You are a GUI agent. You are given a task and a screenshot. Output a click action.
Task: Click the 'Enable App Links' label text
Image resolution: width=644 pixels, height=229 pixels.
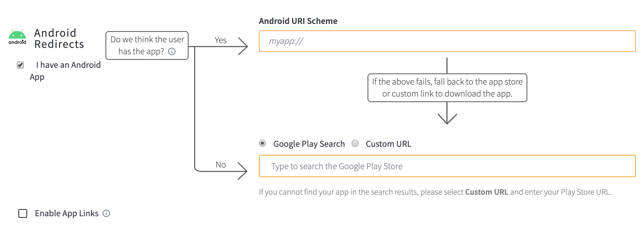[67, 213]
